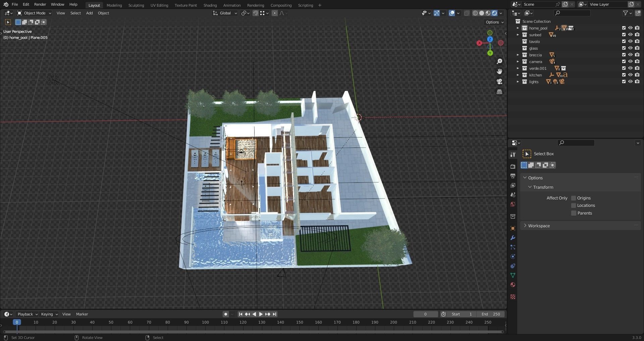The width and height of the screenshot is (644, 341).
Task: Click the pan view hand icon
Action: click(499, 71)
